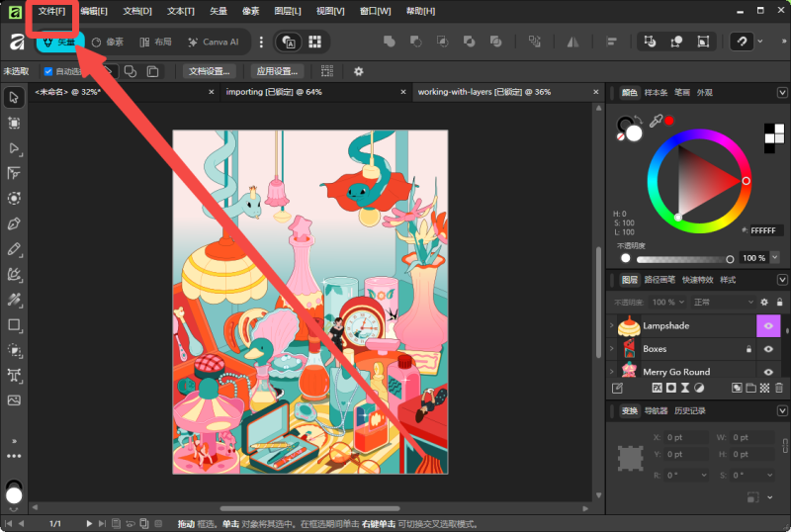The image size is (791, 532).
Task: Pick color with the eyedropper icon
Action: click(656, 121)
